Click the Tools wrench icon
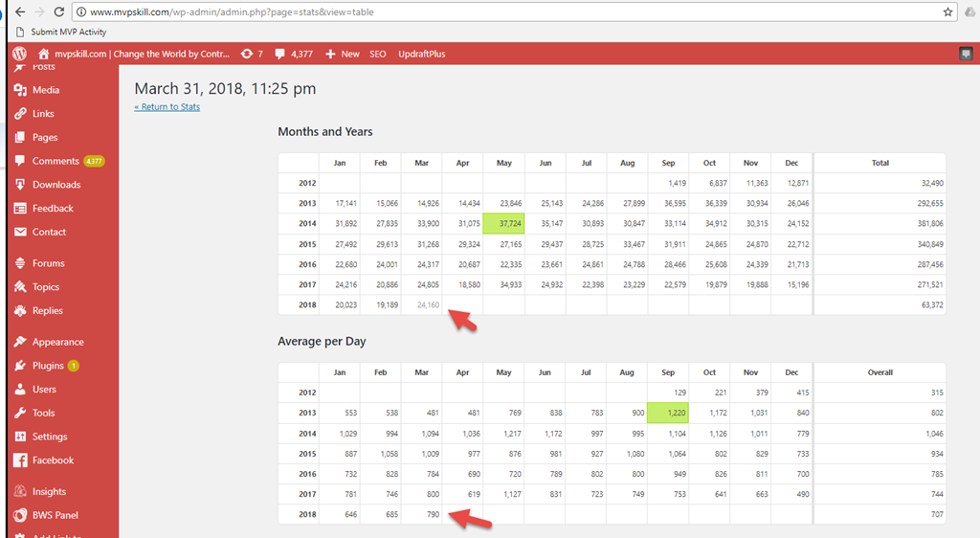Screen dimensions: 980x538 20,413
